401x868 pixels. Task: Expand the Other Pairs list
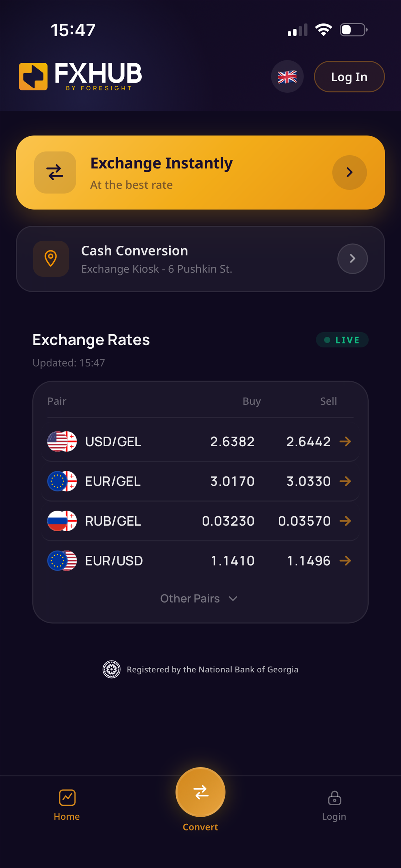[x=199, y=598]
